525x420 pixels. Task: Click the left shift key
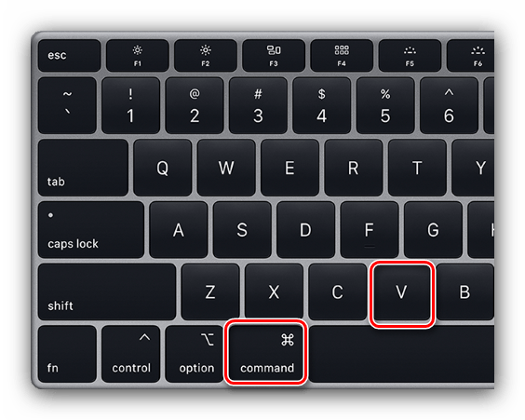coord(107,291)
